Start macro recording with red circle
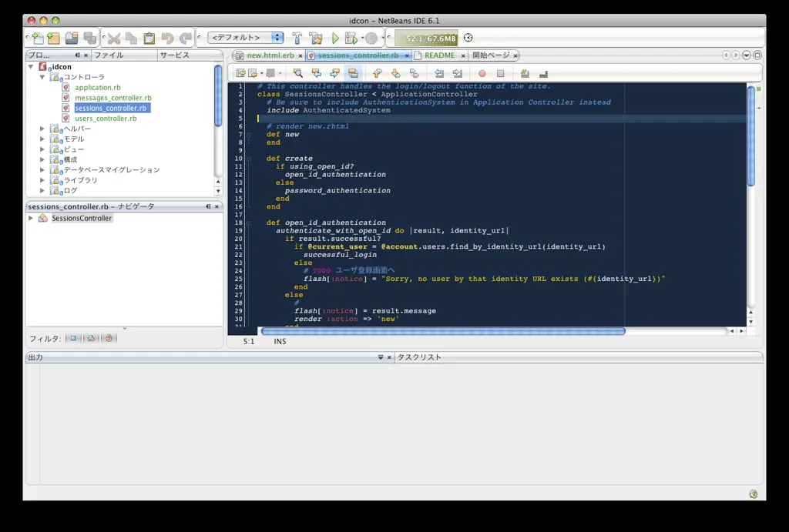The image size is (789, 532). [x=482, y=73]
